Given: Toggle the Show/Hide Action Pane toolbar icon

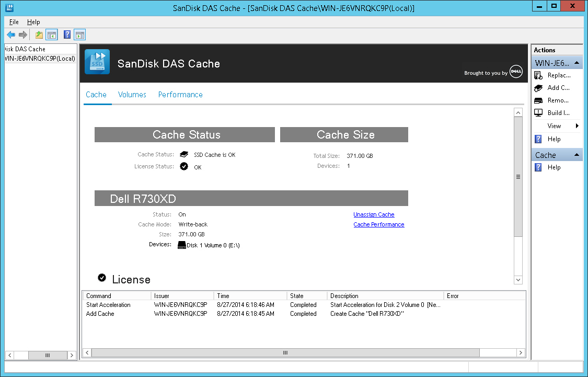Looking at the screenshot, I should tap(80, 35).
